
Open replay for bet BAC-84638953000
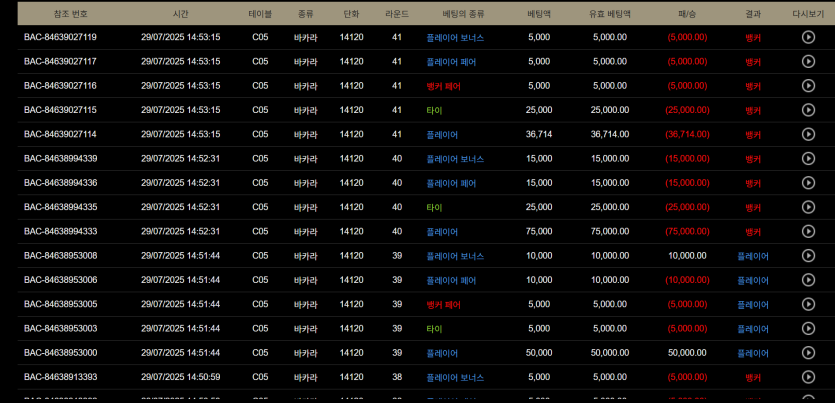pyautogui.click(x=808, y=353)
